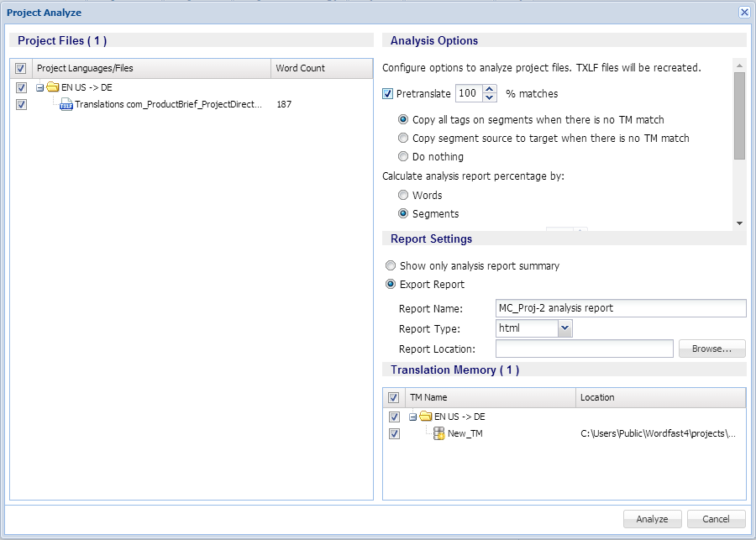Screen dimensions: 756x540
Task: Collapse the EN US -> DE tree in Translation Memory
Action: tap(412, 417)
